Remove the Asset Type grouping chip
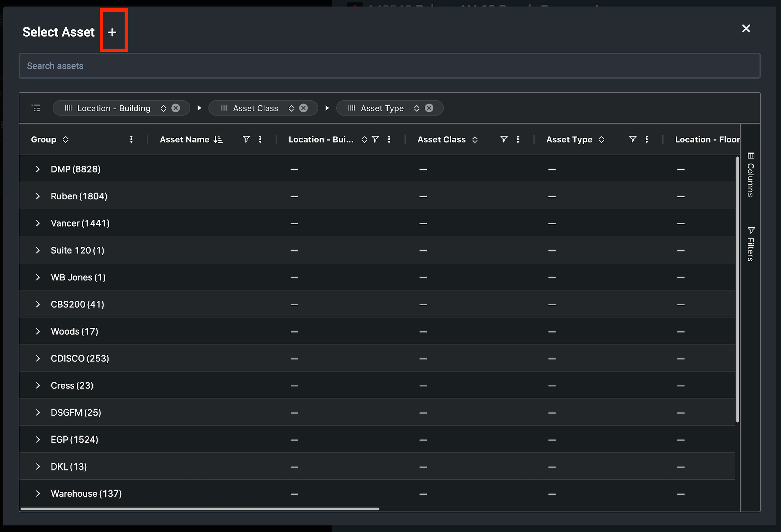 coord(429,108)
